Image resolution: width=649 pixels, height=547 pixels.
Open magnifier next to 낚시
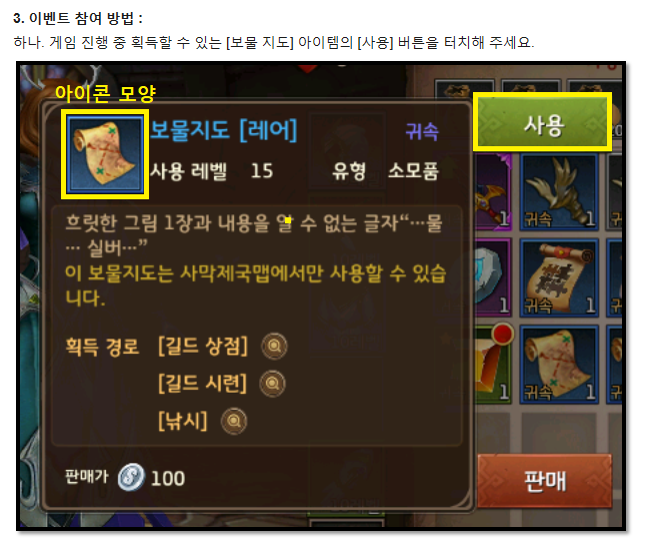pos(234,422)
